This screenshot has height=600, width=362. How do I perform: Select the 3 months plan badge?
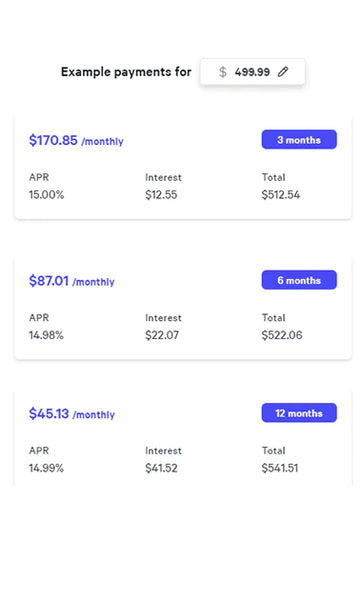pos(299,140)
